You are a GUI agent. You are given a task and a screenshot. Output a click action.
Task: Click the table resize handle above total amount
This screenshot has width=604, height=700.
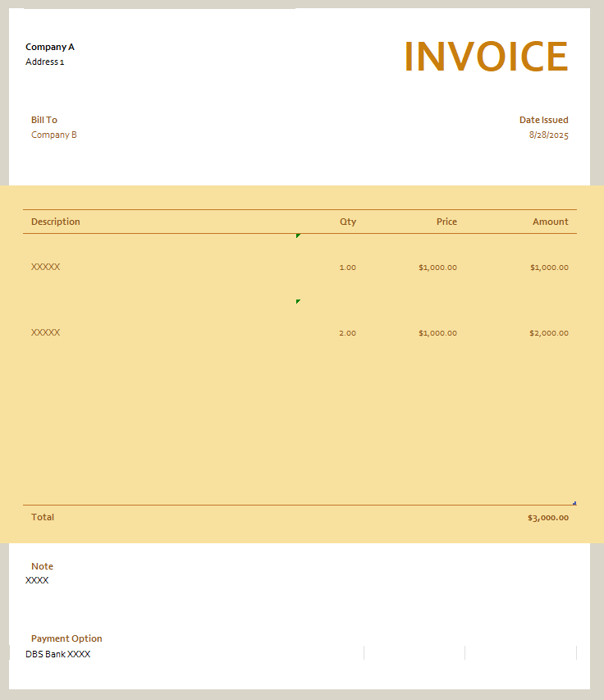tap(574, 503)
